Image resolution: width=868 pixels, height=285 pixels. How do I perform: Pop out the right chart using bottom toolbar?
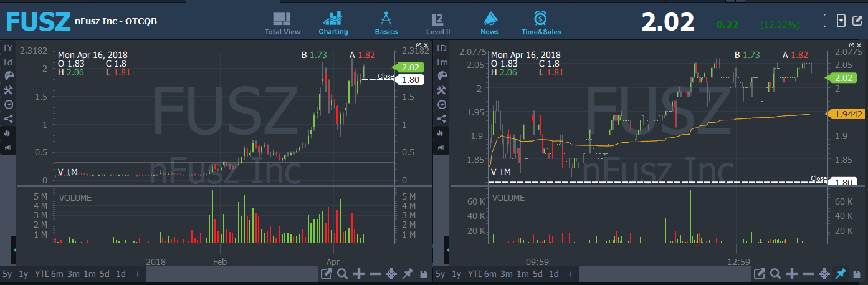[x=760, y=274]
